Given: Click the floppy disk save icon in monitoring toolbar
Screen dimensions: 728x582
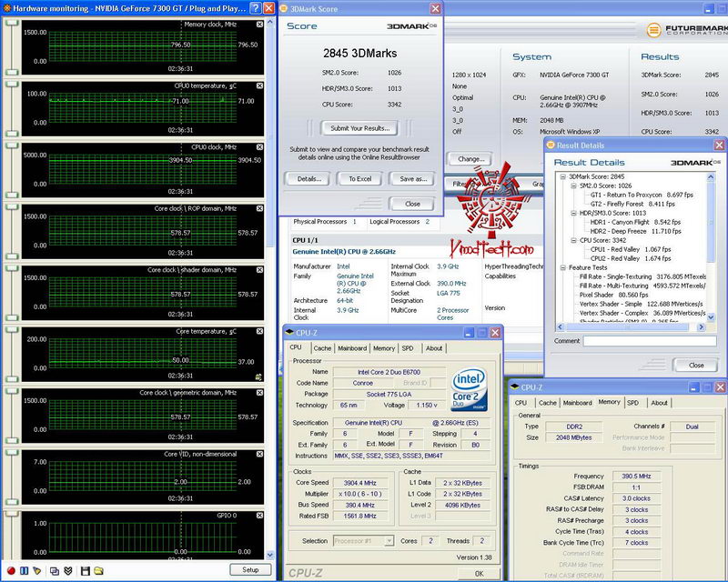Looking at the screenshot, I should [x=85, y=570].
